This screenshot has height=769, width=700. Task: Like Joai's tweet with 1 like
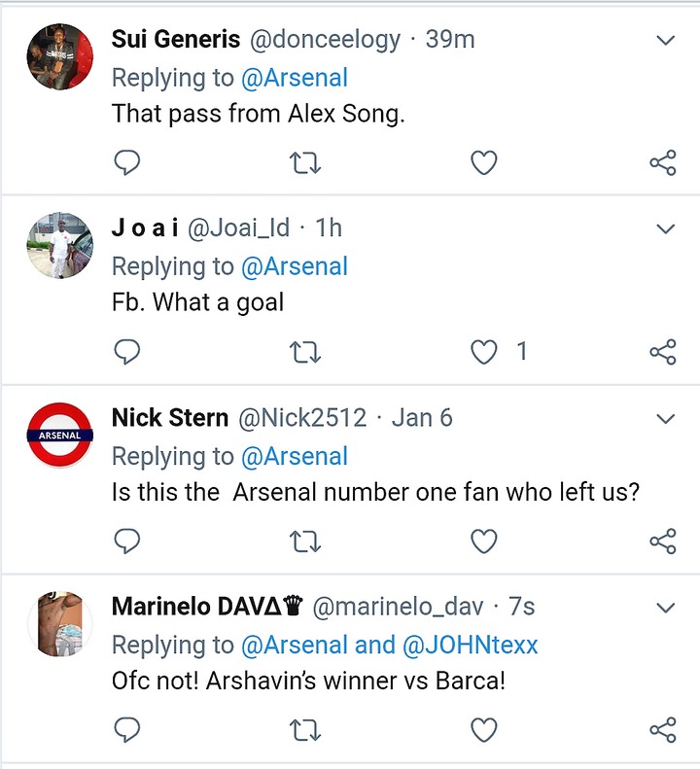(x=484, y=351)
